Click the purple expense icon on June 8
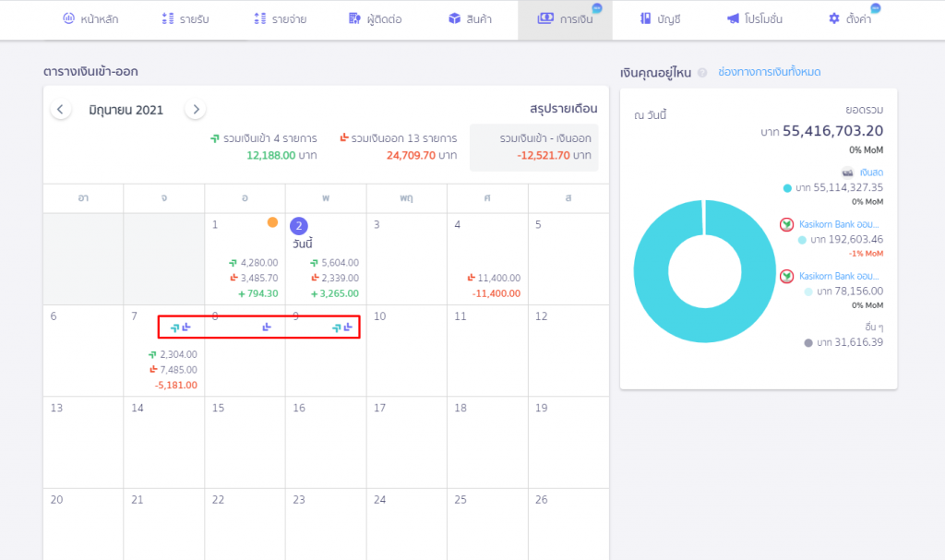 268,327
